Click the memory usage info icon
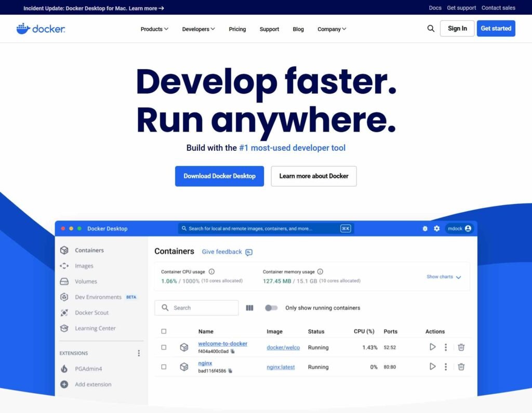Image resolution: width=532 pixels, height=413 pixels. click(x=320, y=272)
